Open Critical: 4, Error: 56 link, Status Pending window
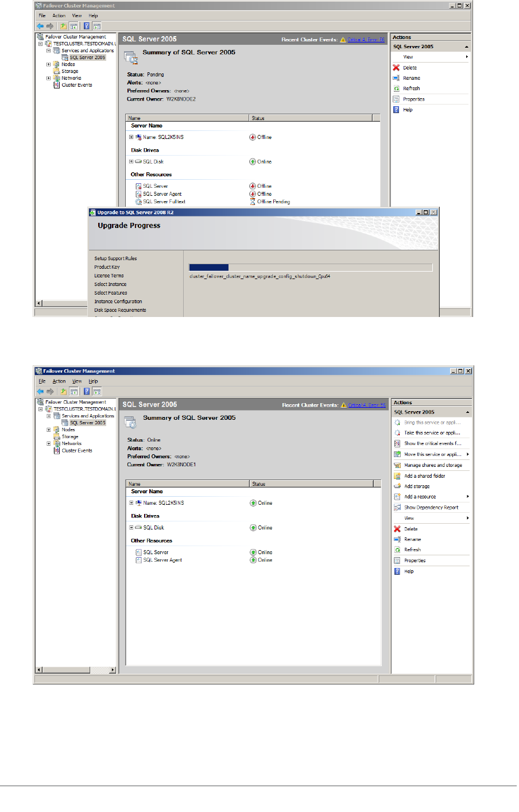 coord(366,40)
